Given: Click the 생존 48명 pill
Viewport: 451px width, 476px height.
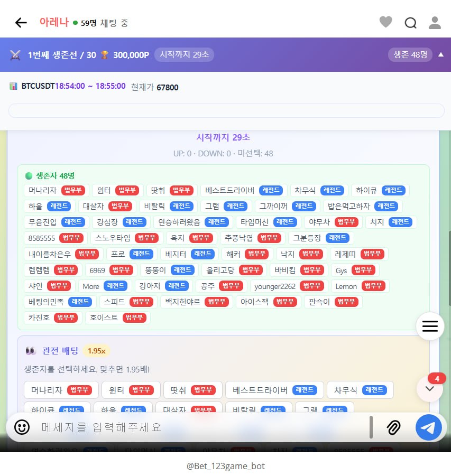Looking at the screenshot, I should point(410,54).
